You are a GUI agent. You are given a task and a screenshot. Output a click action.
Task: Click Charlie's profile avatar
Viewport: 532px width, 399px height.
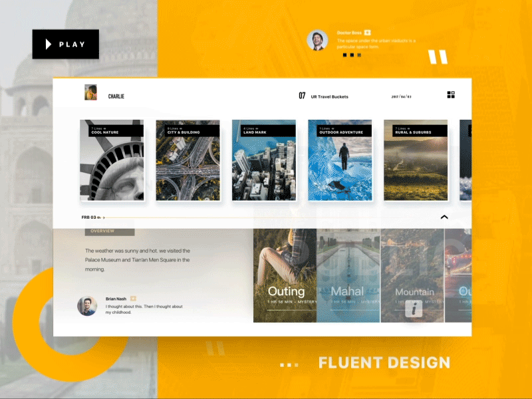pos(90,92)
